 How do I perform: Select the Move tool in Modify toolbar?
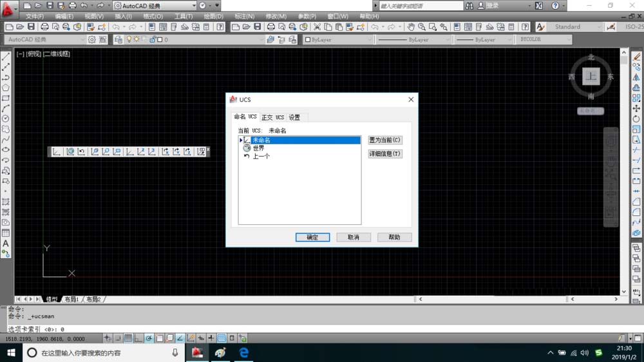click(x=636, y=108)
